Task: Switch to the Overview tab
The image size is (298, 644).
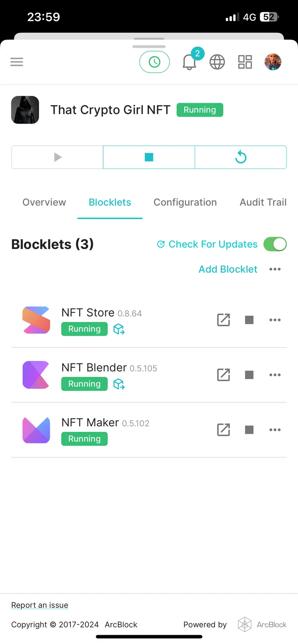Action: pos(44,202)
